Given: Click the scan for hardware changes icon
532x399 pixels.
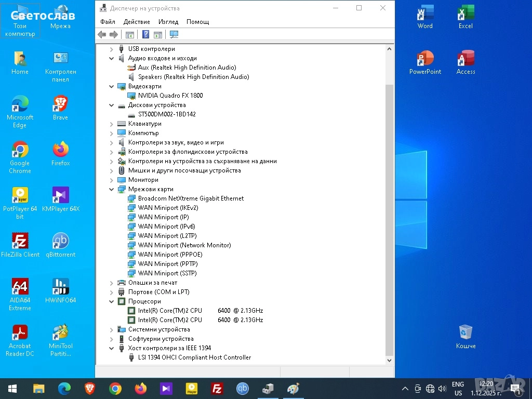Looking at the screenshot, I should pyautogui.click(x=174, y=35).
